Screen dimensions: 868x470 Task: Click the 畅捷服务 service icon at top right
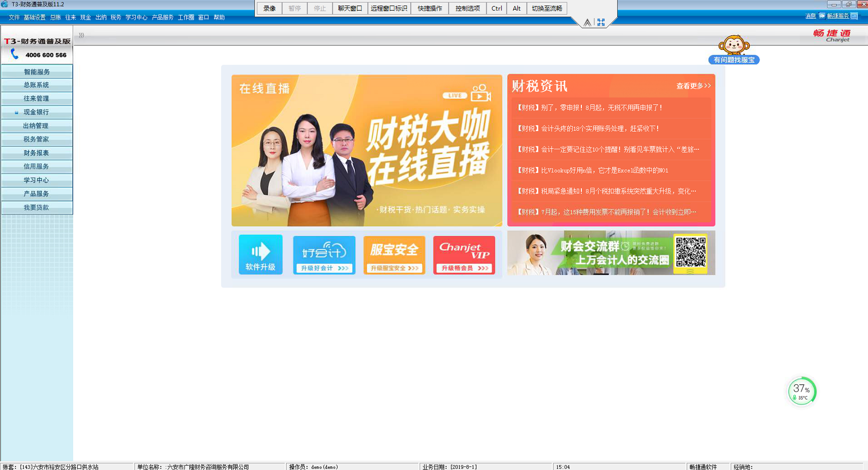tap(853, 16)
